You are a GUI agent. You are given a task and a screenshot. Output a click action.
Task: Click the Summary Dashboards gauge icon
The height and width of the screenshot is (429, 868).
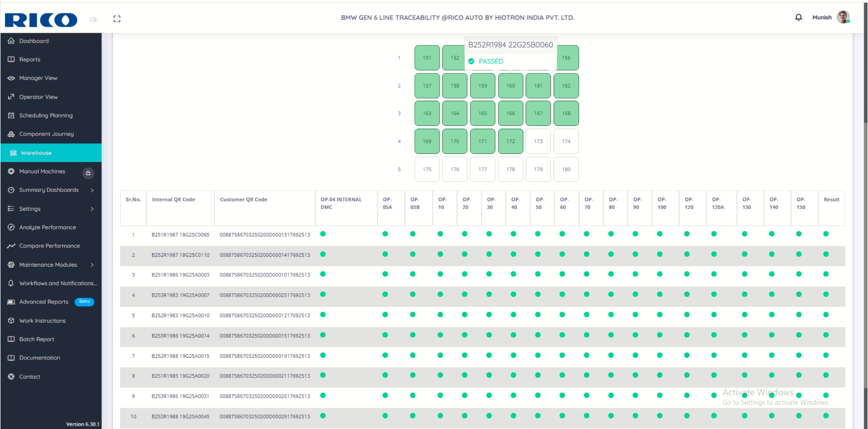[11, 190]
